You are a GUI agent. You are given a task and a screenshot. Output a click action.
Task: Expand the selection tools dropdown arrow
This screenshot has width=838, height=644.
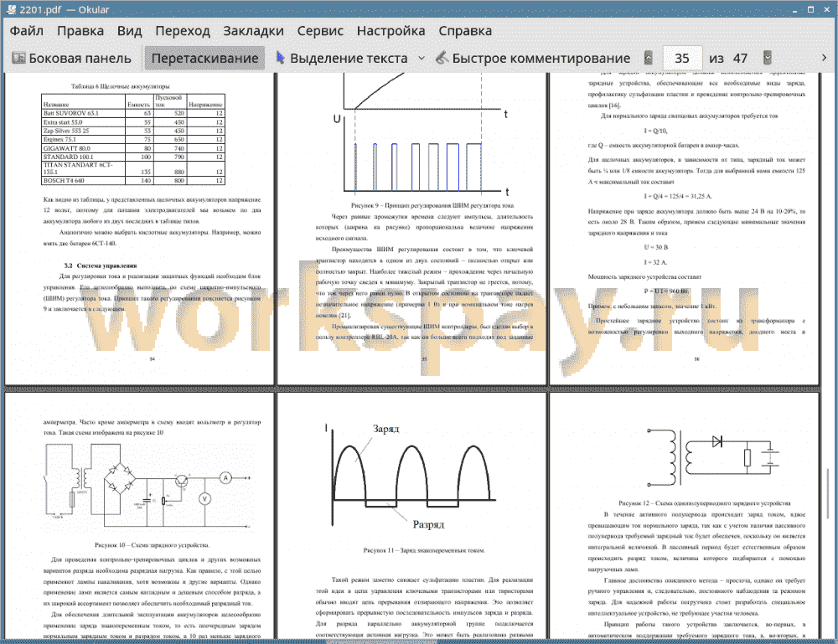[422, 59]
